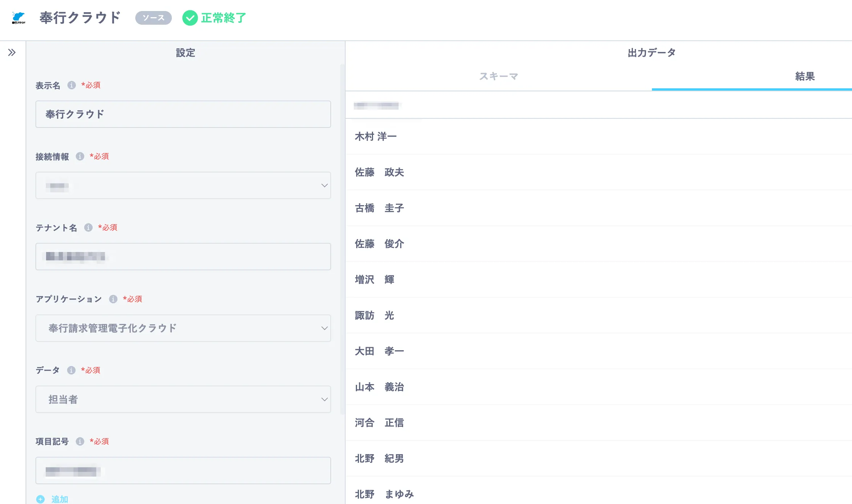Viewport: 852px width, 504px height.
Task: Select the 結果 tab
Action: 805,77
